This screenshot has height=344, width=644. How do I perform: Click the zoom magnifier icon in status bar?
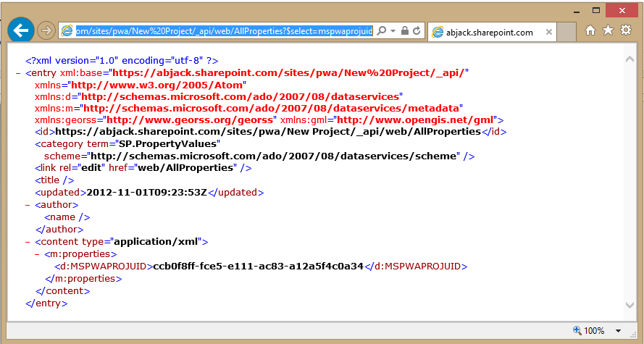click(577, 330)
